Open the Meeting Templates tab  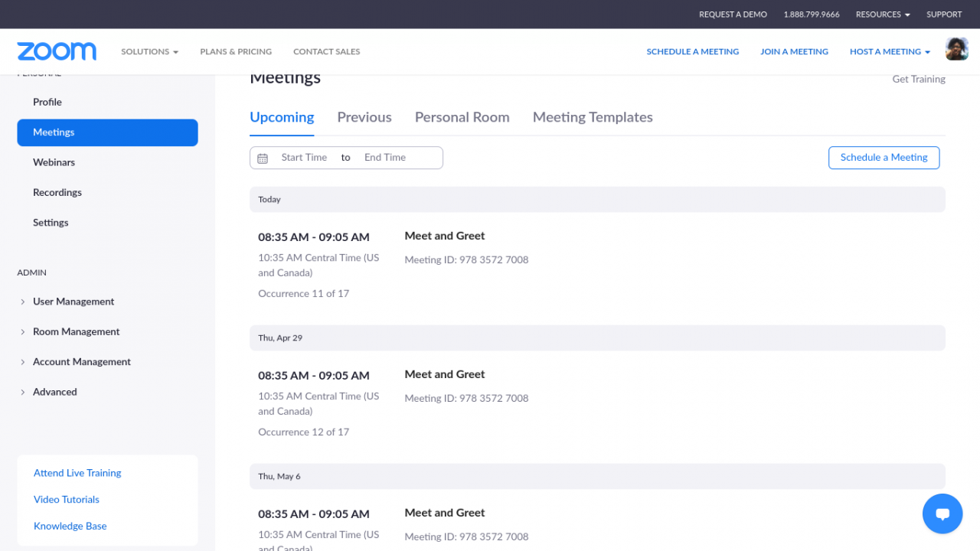coord(593,117)
